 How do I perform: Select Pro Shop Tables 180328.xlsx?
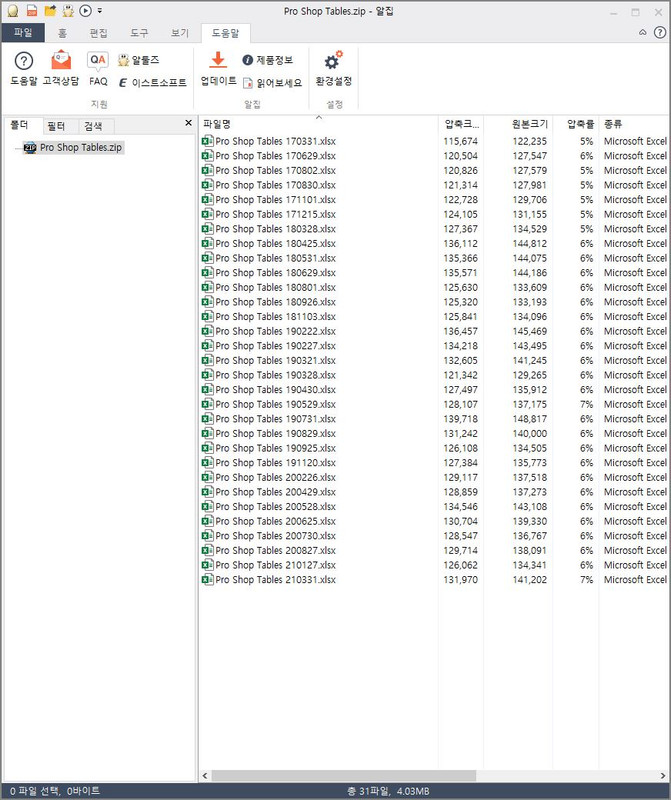tap(275, 229)
